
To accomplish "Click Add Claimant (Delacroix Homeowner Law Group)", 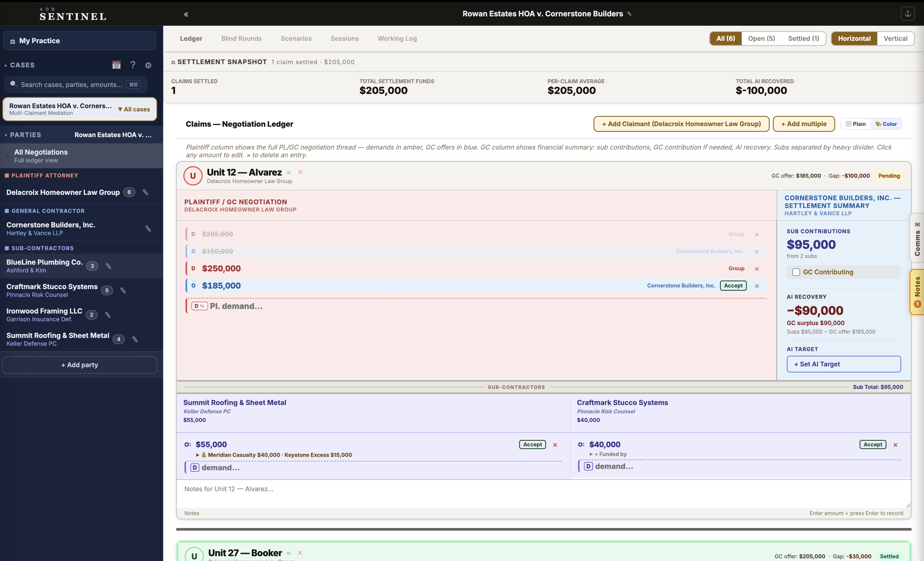I will coord(681,124).
